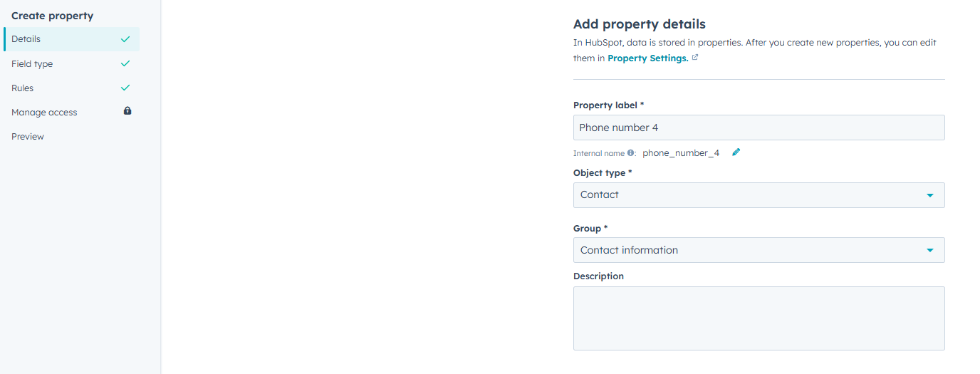The image size is (980, 374).
Task: Click the checkmark icon beside Field type
Action: pyautogui.click(x=125, y=63)
